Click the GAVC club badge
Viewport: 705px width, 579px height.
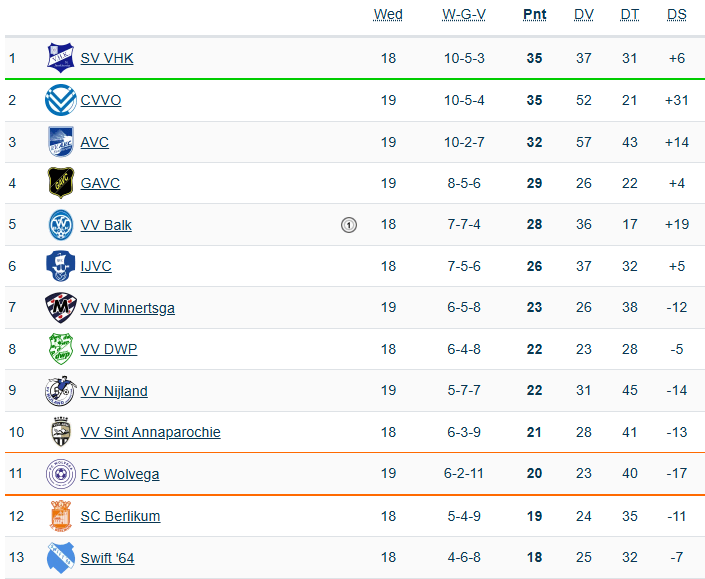click(61, 183)
